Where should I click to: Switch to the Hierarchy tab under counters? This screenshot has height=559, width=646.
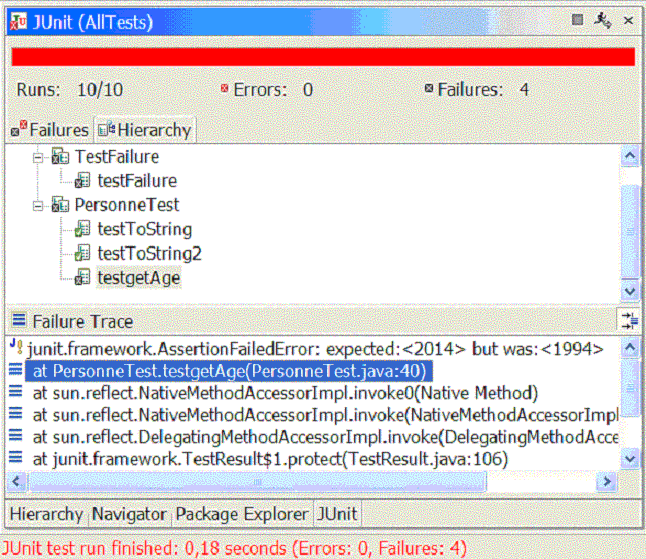[x=144, y=130]
